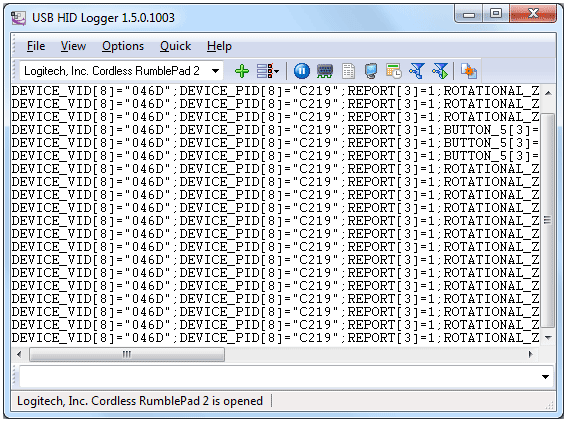
Task: Click the funnel with green arrow icon
Action: [440, 71]
